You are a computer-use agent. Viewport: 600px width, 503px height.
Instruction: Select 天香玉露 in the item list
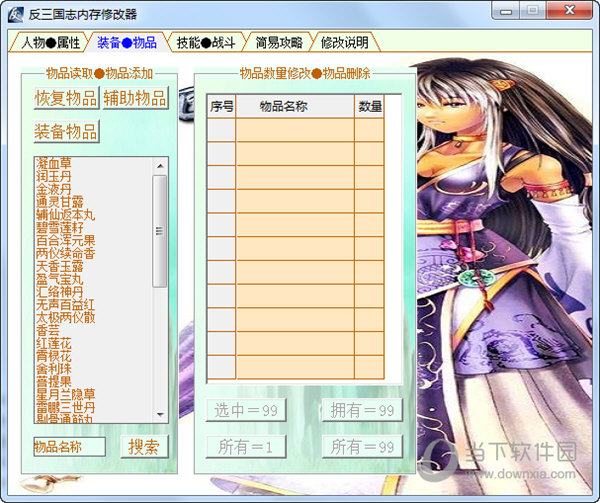60,266
